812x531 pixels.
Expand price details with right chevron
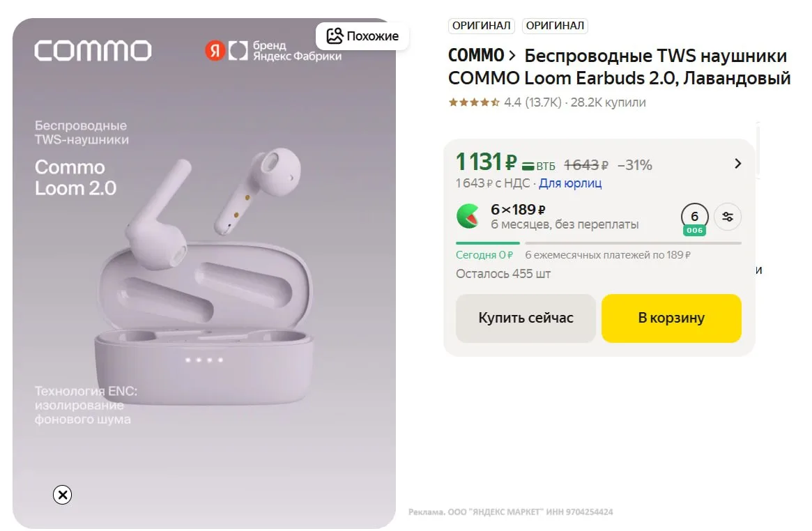738,164
